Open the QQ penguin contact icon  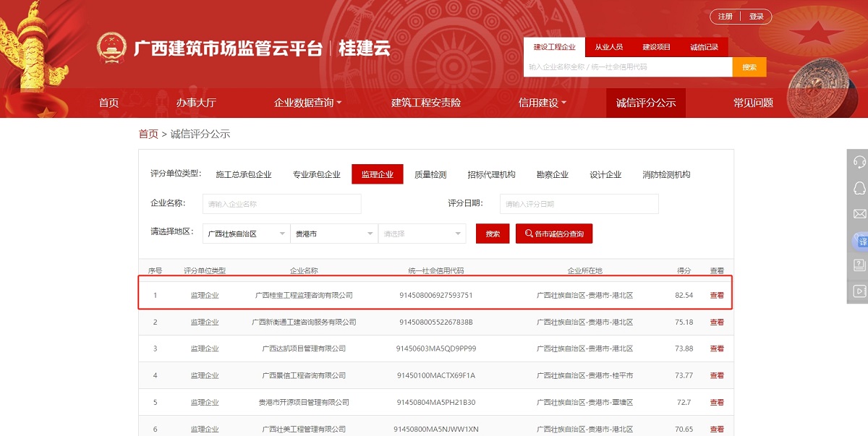859,188
